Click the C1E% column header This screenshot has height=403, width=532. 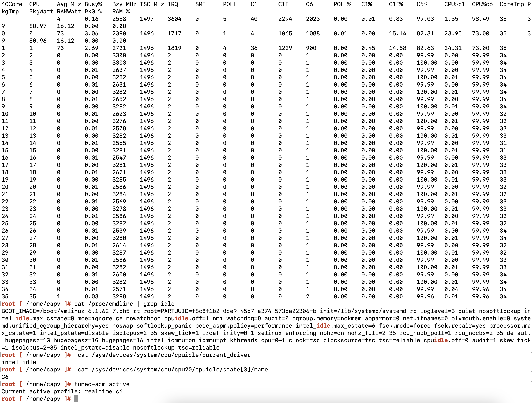point(396,4)
